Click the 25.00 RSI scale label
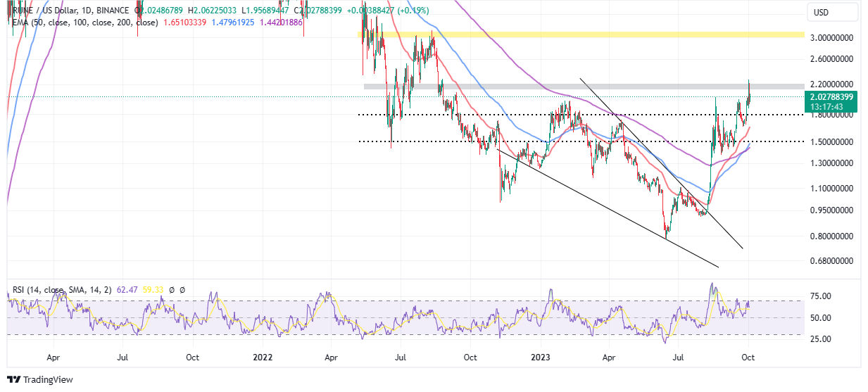The width and height of the screenshot is (868, 392). point(821,339)
